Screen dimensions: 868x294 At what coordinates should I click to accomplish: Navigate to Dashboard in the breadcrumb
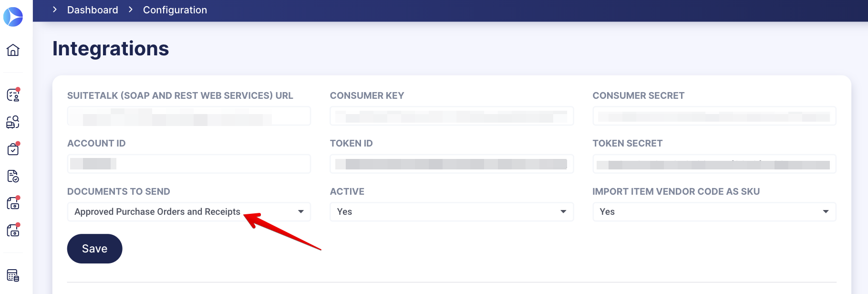[x=93, y=10]
